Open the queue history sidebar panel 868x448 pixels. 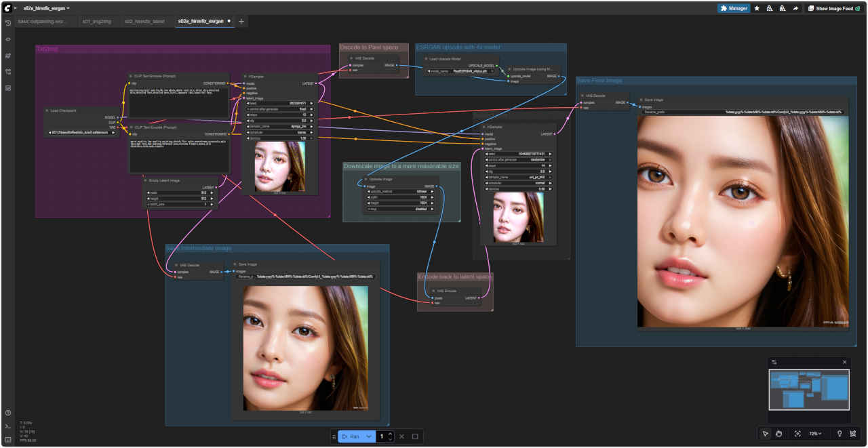[x=8, y=23]
